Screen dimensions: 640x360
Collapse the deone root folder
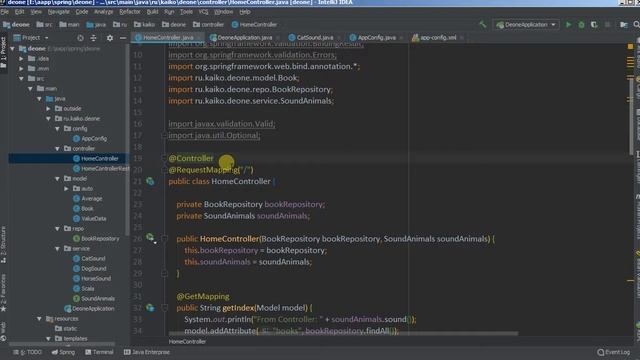point(13,49)
